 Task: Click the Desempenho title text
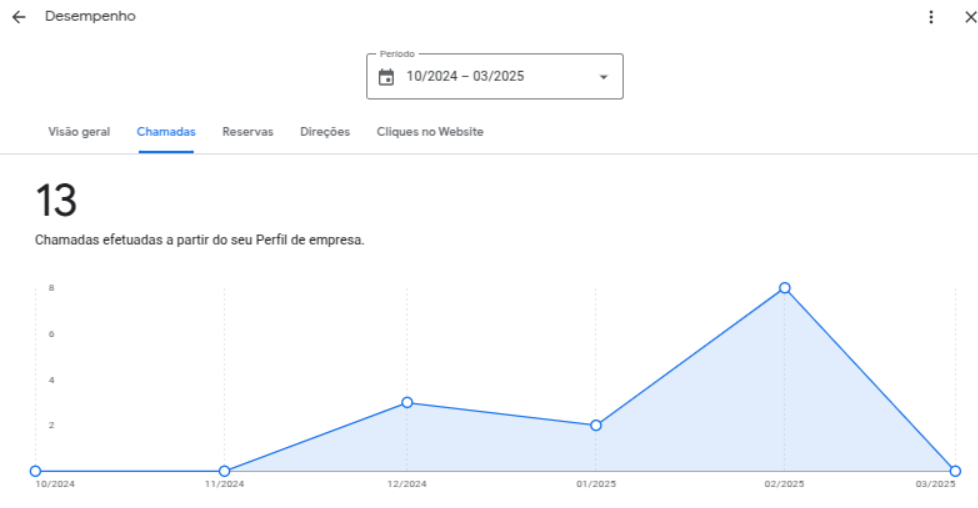point(90,16)
